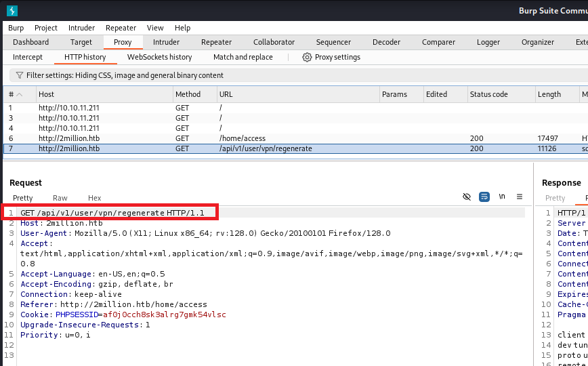
Task: Open the Burp menu
Action: tap(16, 28)
